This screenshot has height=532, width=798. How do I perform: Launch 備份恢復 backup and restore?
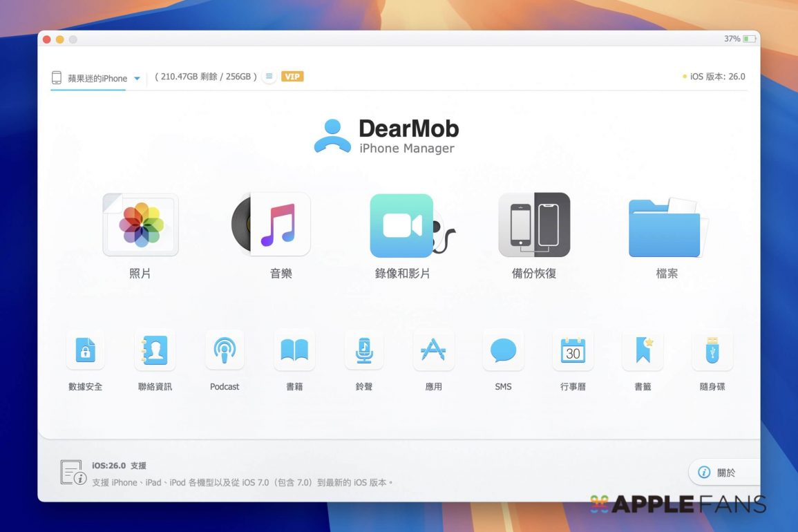click(534, 225)
